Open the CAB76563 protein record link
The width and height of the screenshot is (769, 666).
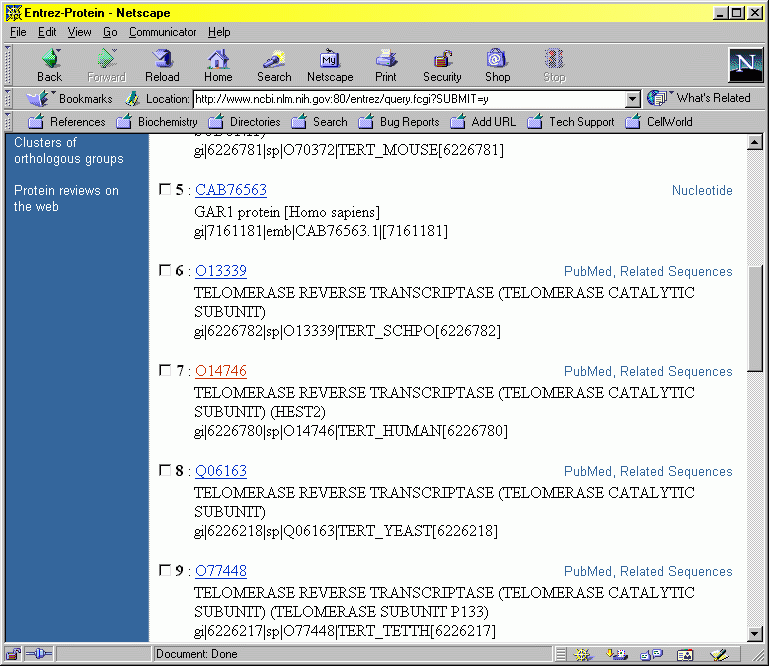pyautogui.click(x=231, y=190)
